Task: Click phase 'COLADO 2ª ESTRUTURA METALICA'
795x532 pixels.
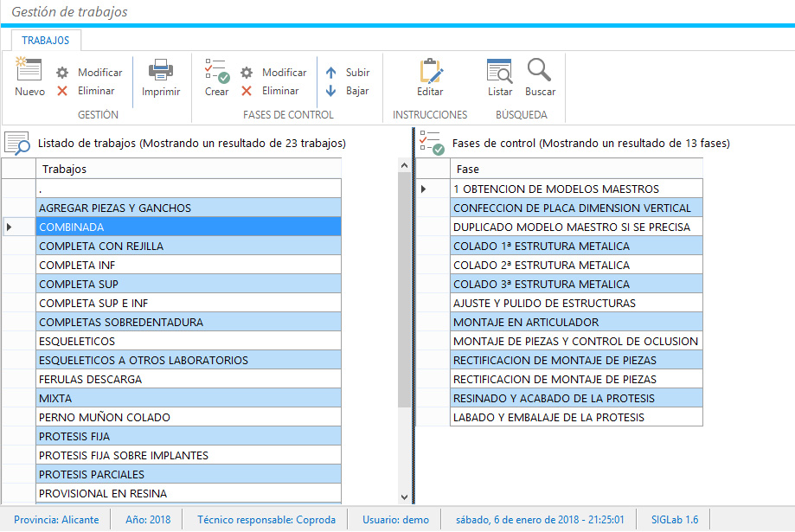Action: coord(576,266)
